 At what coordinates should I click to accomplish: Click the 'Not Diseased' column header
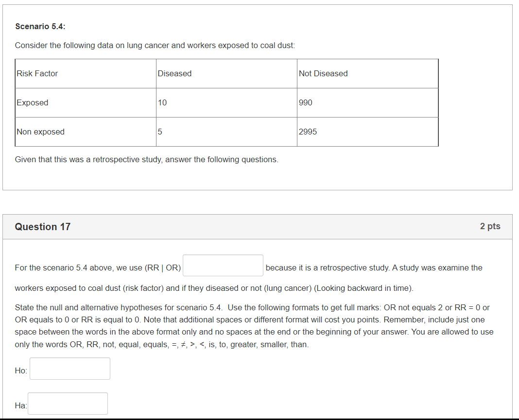(323, 73)
